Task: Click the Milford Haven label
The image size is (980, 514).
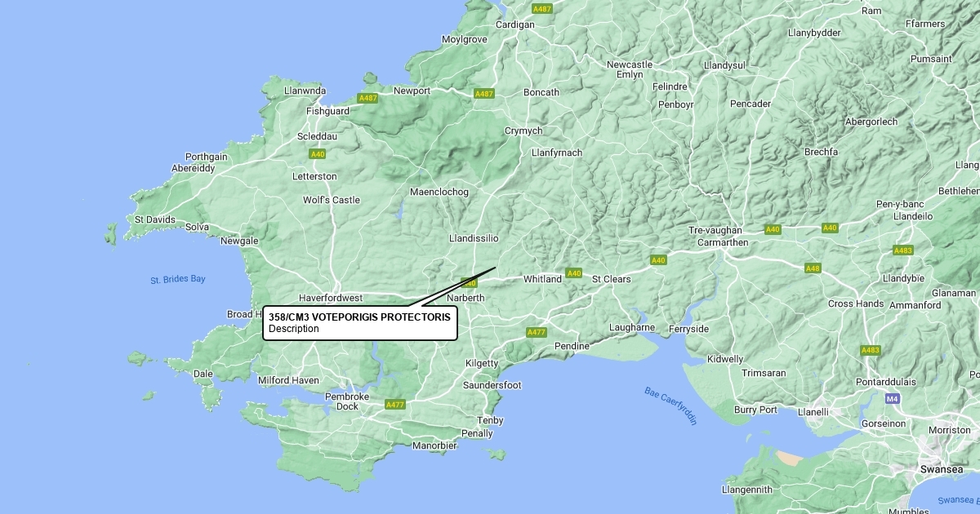Action: point(288,380)
